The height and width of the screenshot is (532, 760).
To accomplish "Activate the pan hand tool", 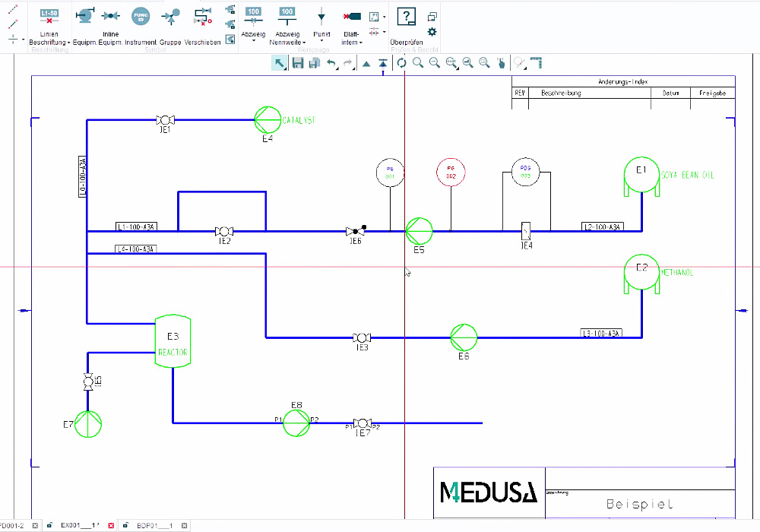I will [x=501, y=63].
